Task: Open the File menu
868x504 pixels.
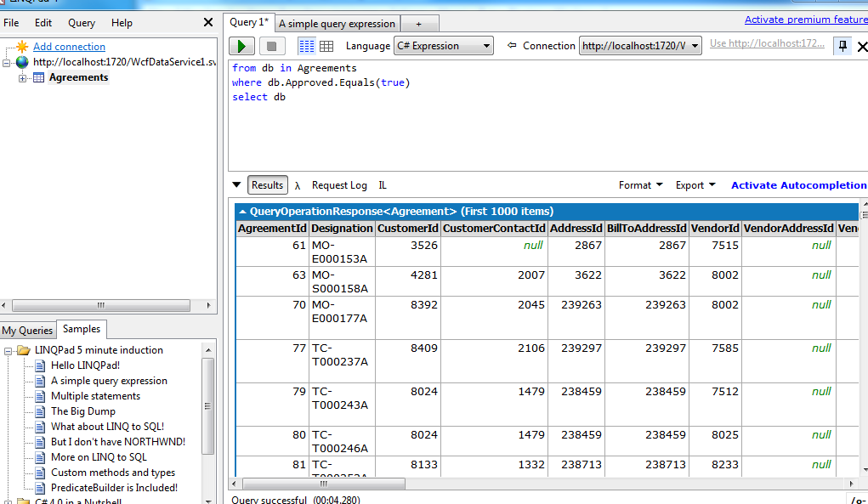Action: tap(11, 23)
